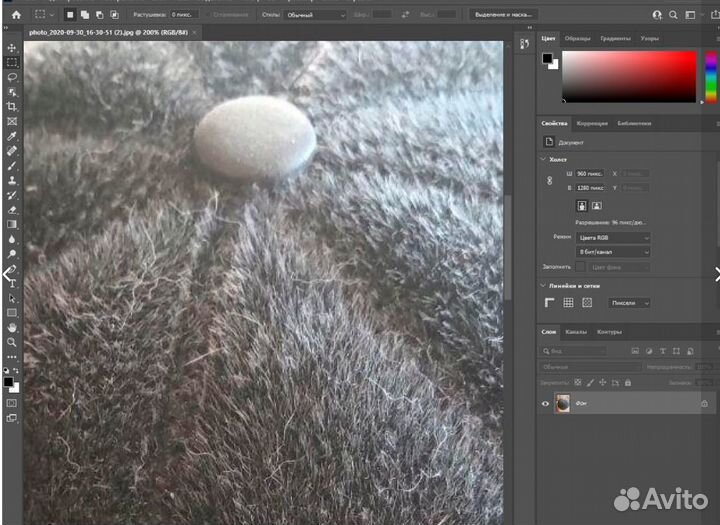Select the Object Selection tool
720x525 pixels.
tap(12, 92)
